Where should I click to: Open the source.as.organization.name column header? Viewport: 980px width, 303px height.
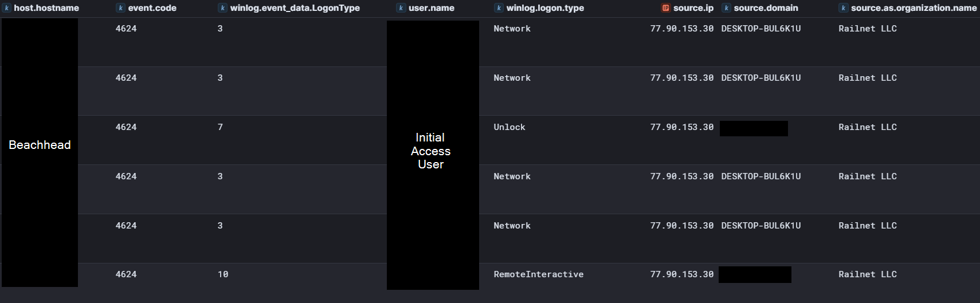pos(914,8)
